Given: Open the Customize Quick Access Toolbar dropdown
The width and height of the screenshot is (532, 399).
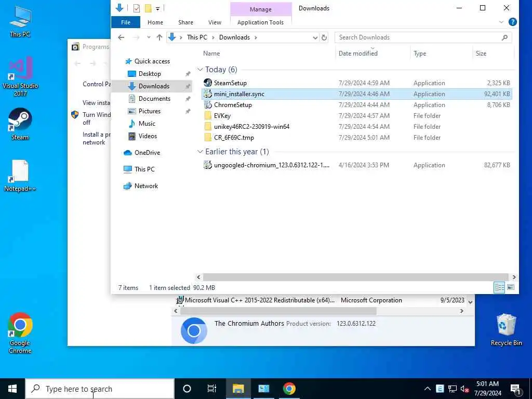Looking at the screenshot, I should click(157, 8).
